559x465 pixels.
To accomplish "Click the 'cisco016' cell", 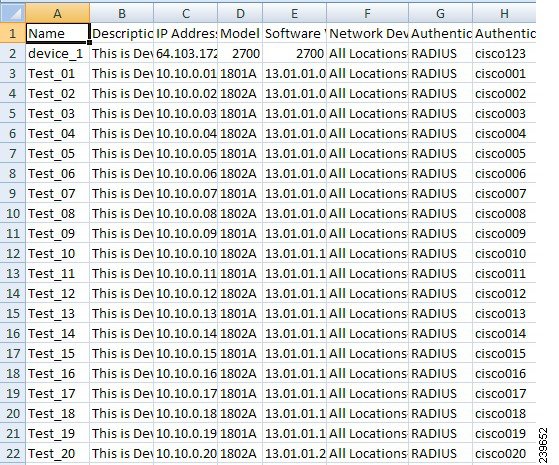I will (x=504, y=373).
